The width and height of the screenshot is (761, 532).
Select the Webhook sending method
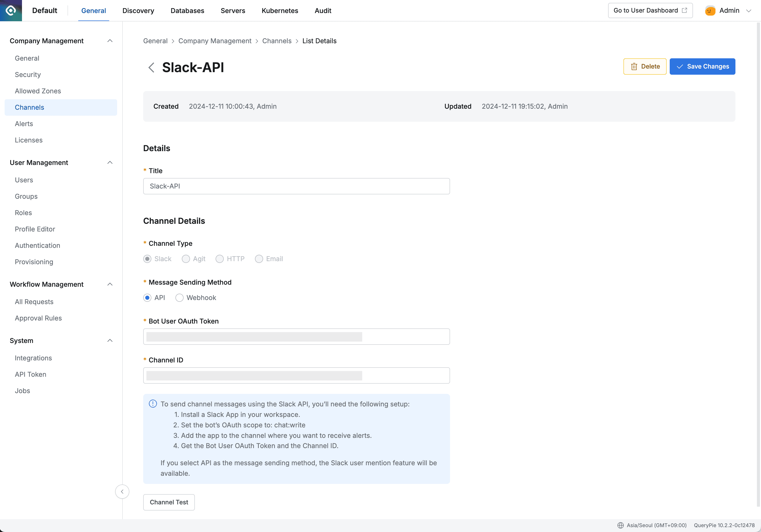click(x=179, y=298)
